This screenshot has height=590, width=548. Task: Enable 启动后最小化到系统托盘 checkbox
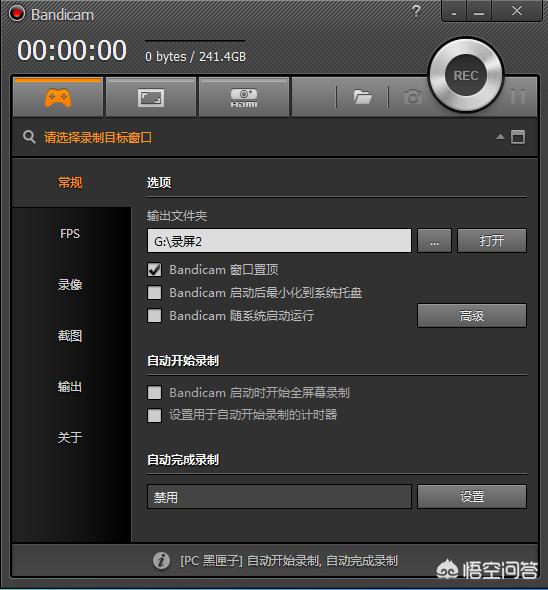coord(154,293)
